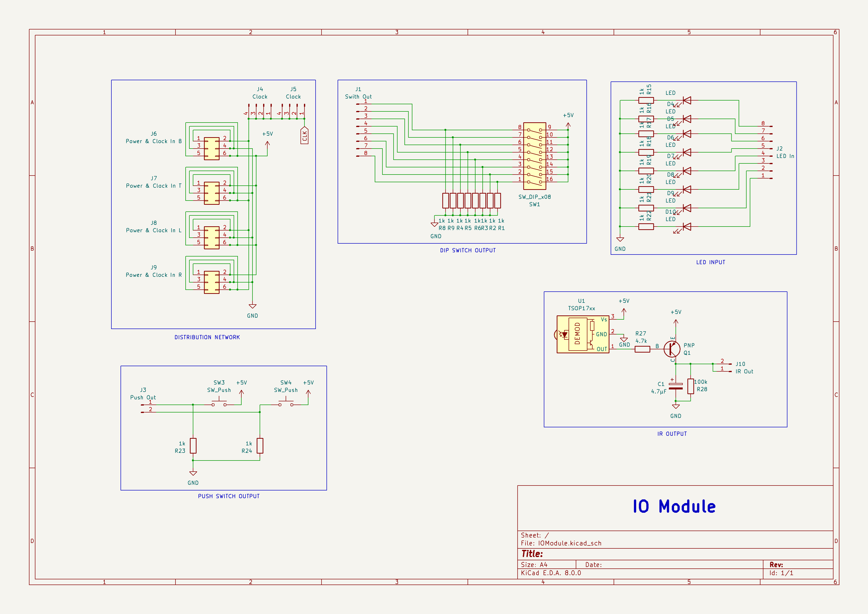Screen dimensions: 868x614
Task: Select the Power & Clock In R label
Action: (153, 275)
